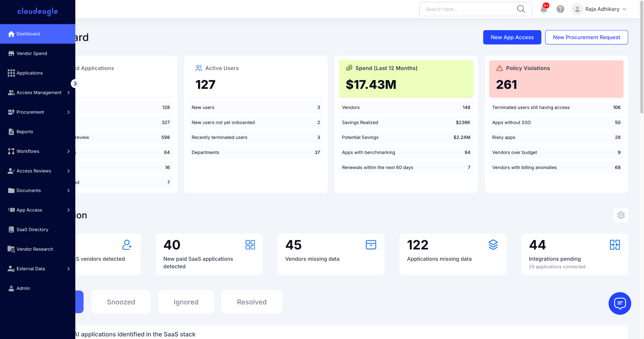644x339 pixels.
Task: Switch to the Snoozed tab
Action: (x=121, y=302)
